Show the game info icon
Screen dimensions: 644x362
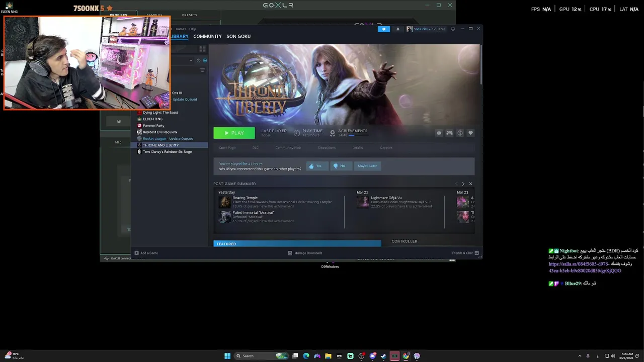[x=460, y=133]
